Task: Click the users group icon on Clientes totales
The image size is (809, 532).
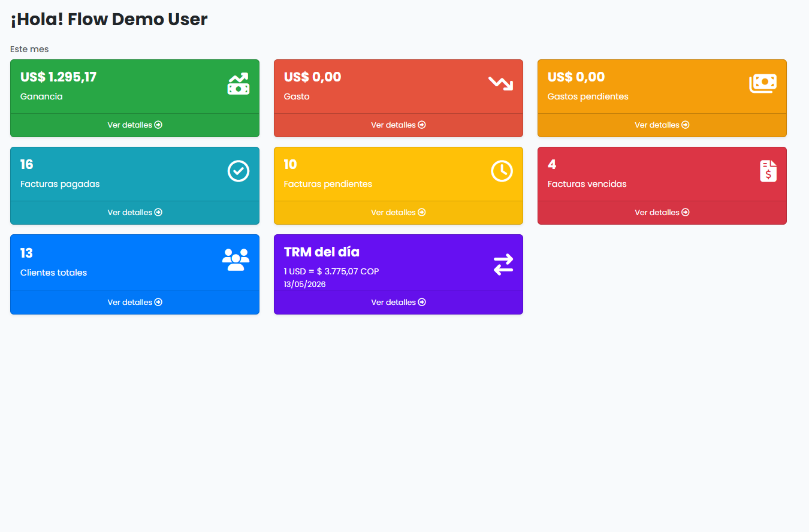Action: (x=236, y=259)
